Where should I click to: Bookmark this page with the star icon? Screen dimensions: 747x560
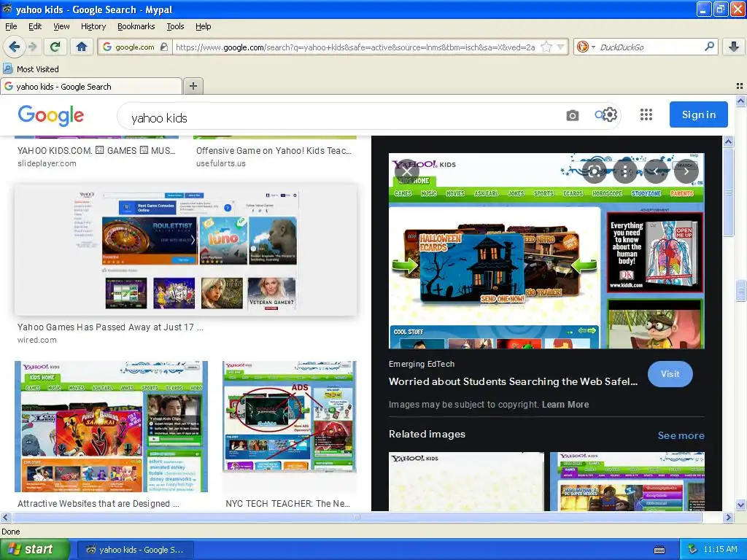pyautogui.click(x=546, y=47)
